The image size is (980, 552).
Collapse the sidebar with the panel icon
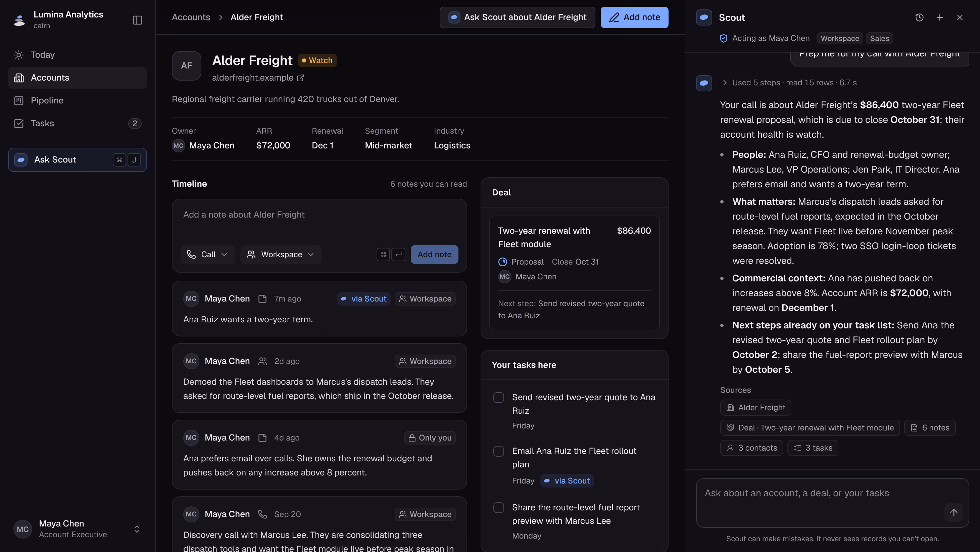click(137, 20)
